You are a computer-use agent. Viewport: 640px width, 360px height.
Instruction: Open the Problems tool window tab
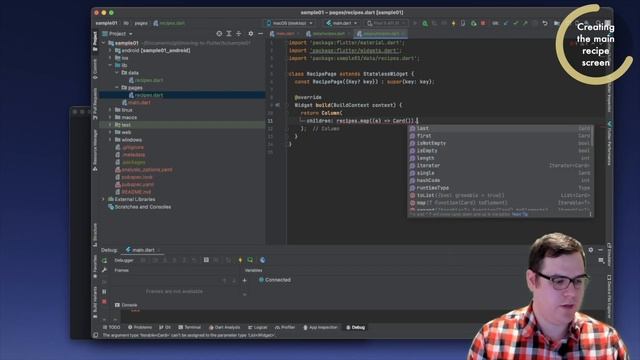click(x=140, y=327)
